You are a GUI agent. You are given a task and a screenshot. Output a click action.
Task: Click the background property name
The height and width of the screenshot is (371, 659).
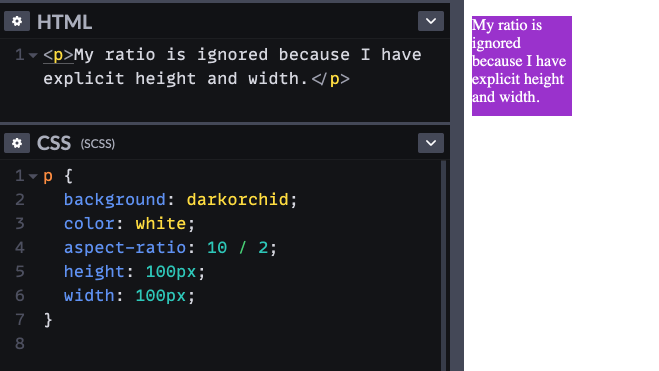point(115,200)
